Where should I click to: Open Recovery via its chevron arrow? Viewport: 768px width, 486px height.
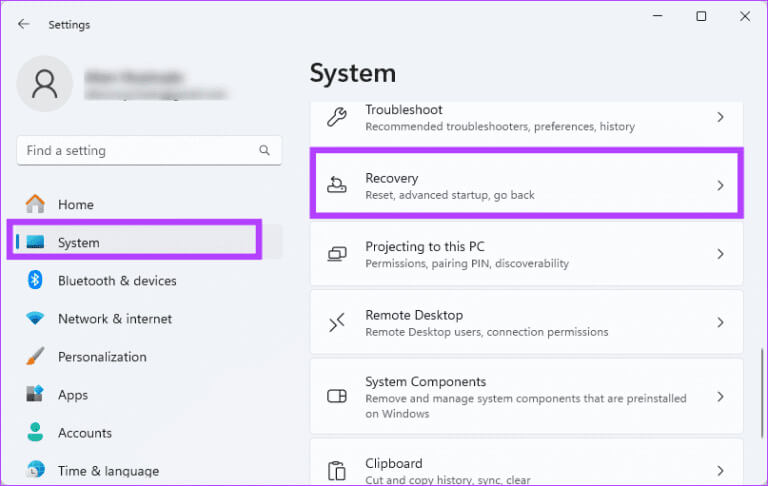tap(720, 185)
